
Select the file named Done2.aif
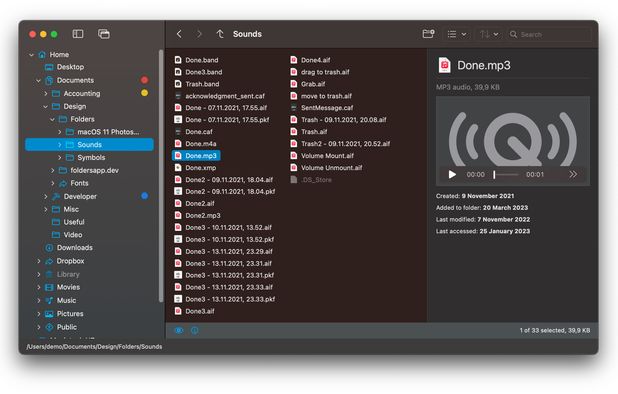point(200,203)
